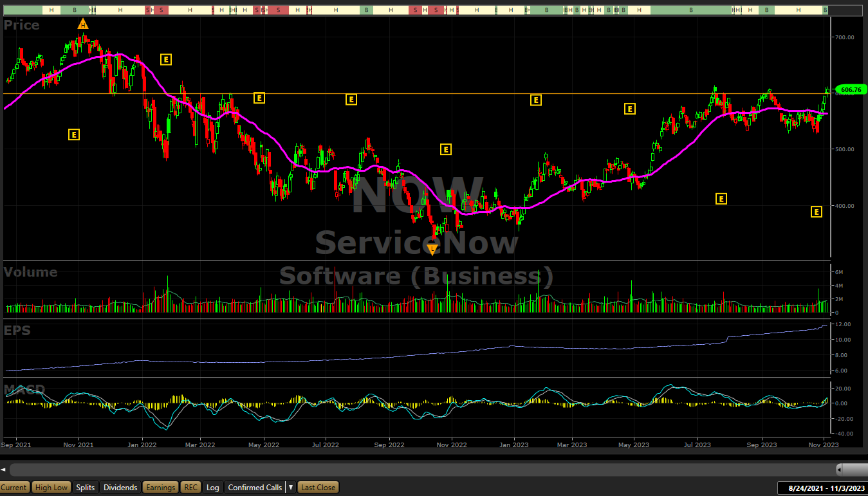The width and height of the screenshot is (868, 496).
Task: Click the earnings marker near May 2023
Action: [630, 109]
